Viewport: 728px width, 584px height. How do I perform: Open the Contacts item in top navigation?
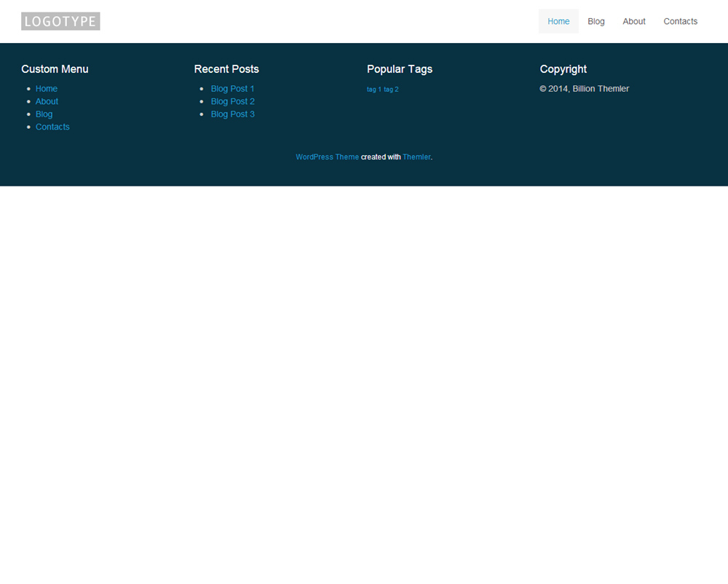(x=680, y=21)
